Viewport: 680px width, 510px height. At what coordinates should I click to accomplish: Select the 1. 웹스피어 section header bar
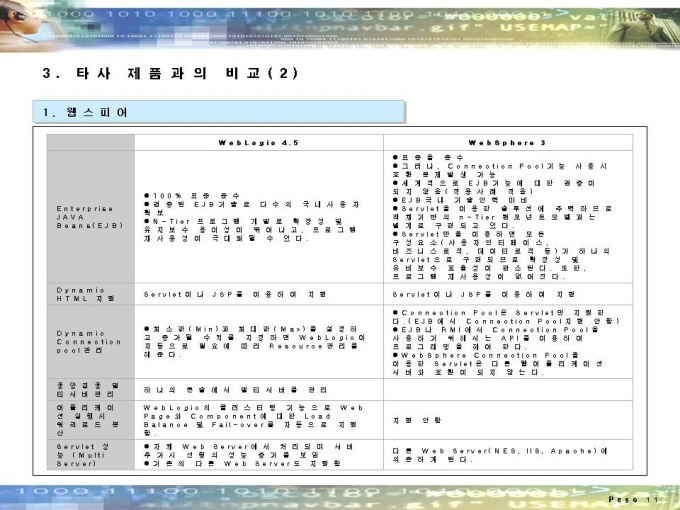(x=219, y=112)
